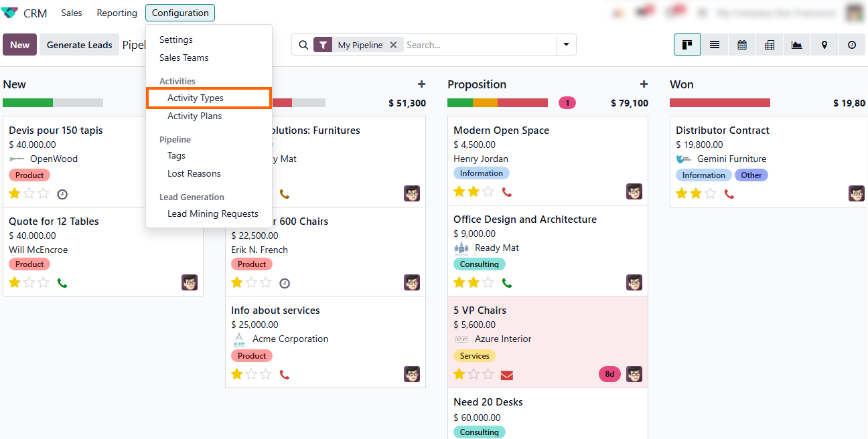
Task: Set third star priority on Modern Open Space
Action: (488, 192)
